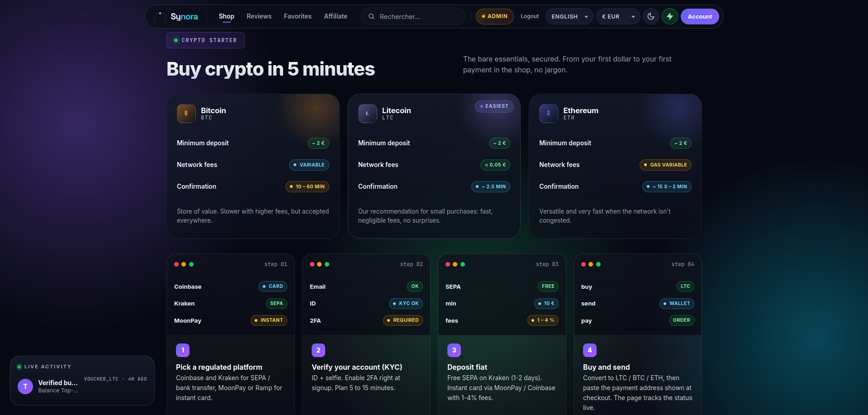Click the Kraken SEPA tag
The width and height of the screenshot is (868, 415).
pyautogui.click(x=276, y=304)
